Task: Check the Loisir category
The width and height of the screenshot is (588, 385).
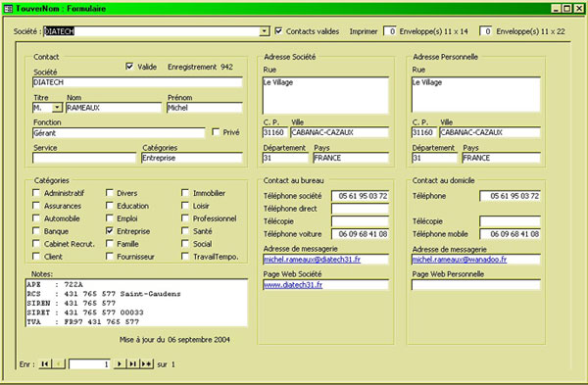Action: point(185,206)
